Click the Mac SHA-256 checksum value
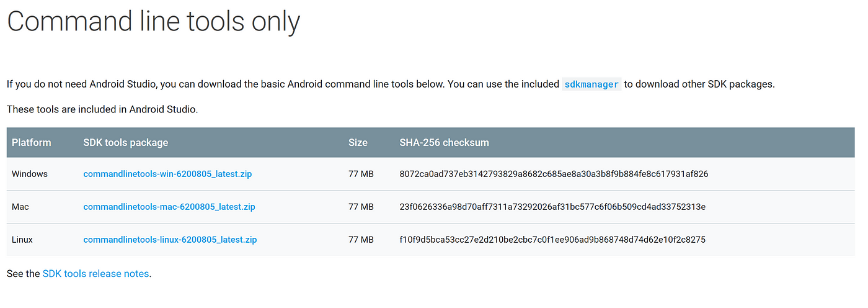This screenshot has width=868, height=308. (552, 207)
